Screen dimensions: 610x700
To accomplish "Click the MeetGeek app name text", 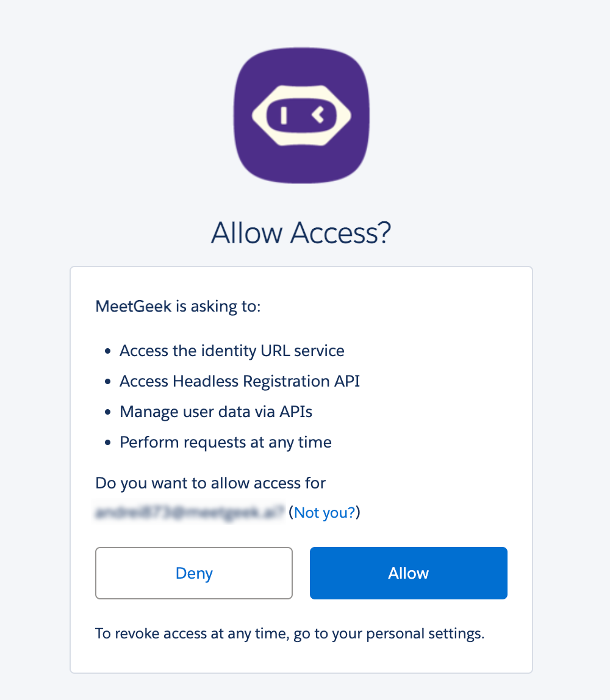I will pyautogui.click(x=134, y=306).
